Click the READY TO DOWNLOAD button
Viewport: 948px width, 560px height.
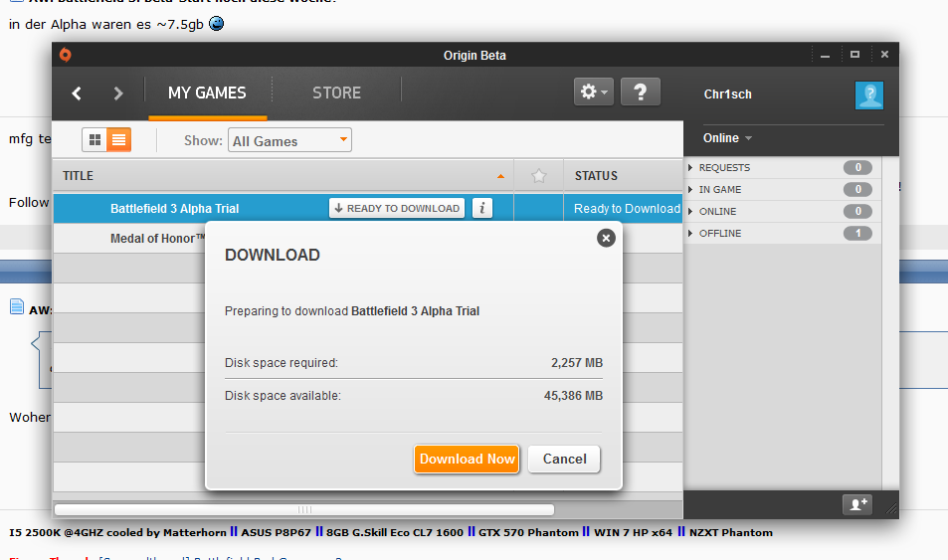point(397,208)
